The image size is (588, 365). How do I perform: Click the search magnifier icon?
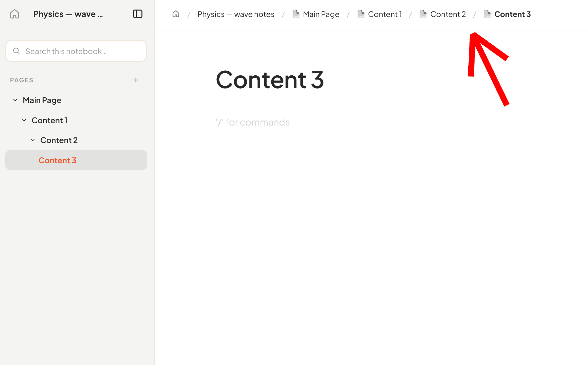[x=16, y=51]
